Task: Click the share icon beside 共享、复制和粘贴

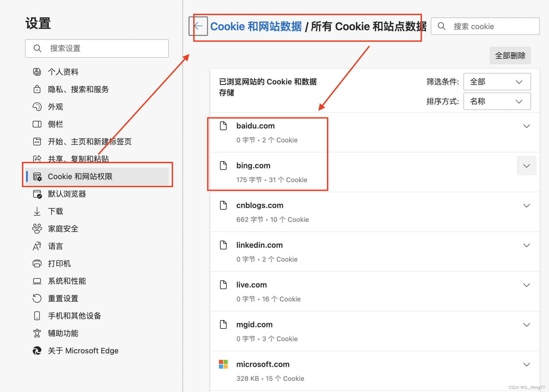Action: pos(37,159)
